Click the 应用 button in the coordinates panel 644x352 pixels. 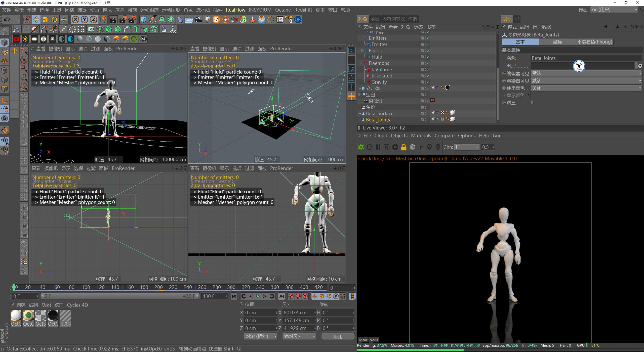pos(338,336)
